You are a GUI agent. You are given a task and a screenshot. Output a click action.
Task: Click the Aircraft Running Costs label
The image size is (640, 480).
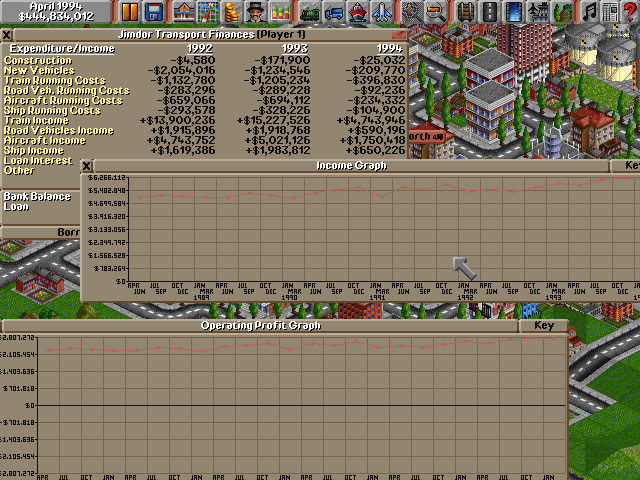click(63, 100)
